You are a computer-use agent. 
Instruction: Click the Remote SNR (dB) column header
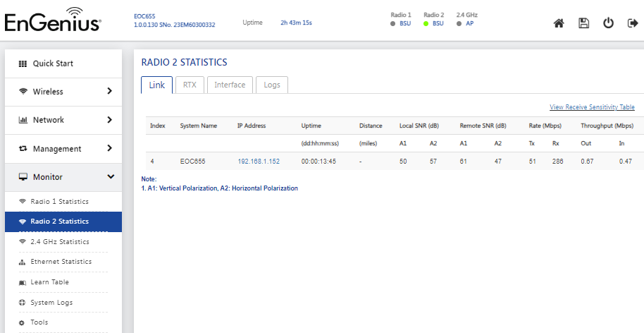click(x=483, y=126)
